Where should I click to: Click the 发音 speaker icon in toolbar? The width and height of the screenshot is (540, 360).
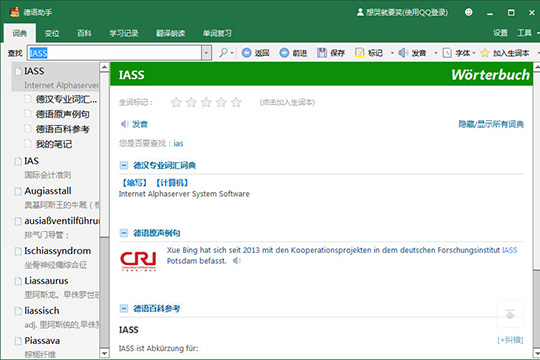coord(403,53)
